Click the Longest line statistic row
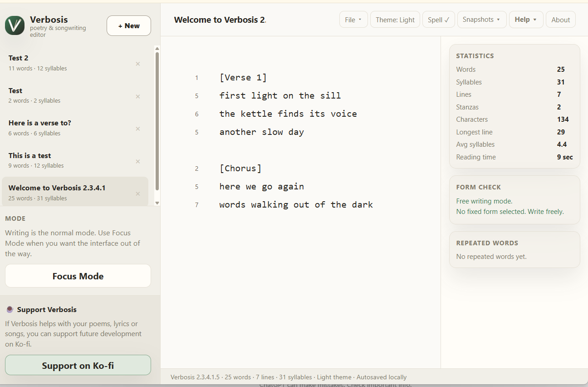The height and width of the screenshot is (387, 588). 514,132
